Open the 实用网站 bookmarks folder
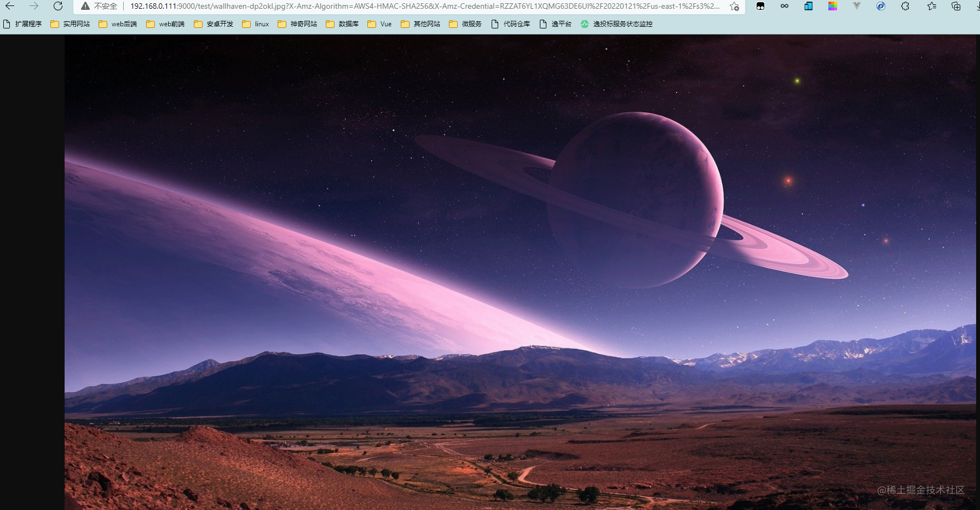This screenshot has height=510, width=980. (70, 24)
